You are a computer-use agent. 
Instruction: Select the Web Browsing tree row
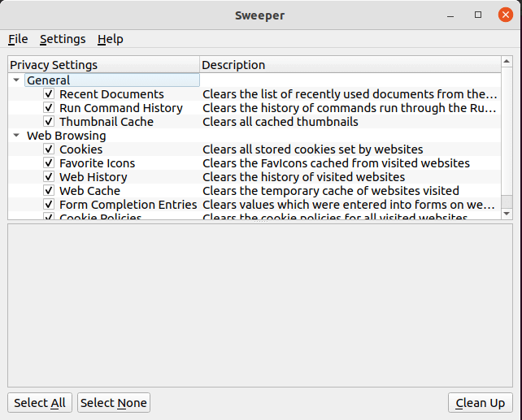pyautogui.click(x=66, y=136)
